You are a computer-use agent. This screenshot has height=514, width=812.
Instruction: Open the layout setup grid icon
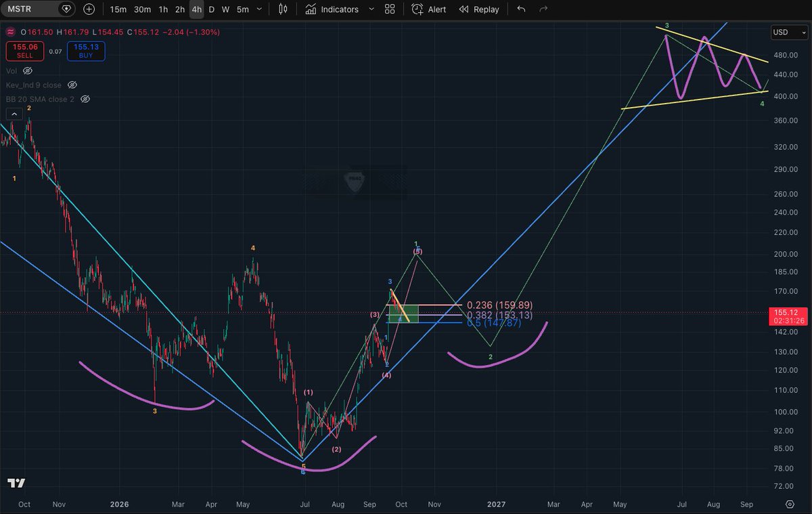pyautogui.click(x=389, y=9)
